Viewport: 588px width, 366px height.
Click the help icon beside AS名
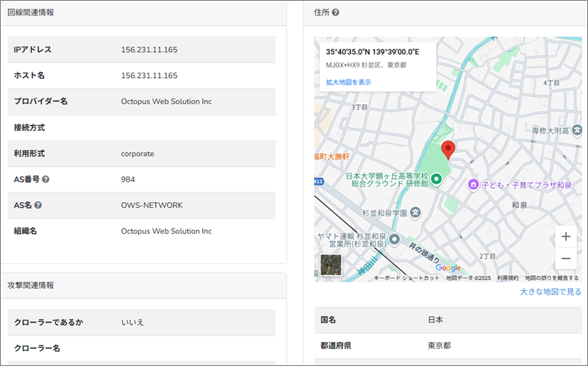(38, 205)
